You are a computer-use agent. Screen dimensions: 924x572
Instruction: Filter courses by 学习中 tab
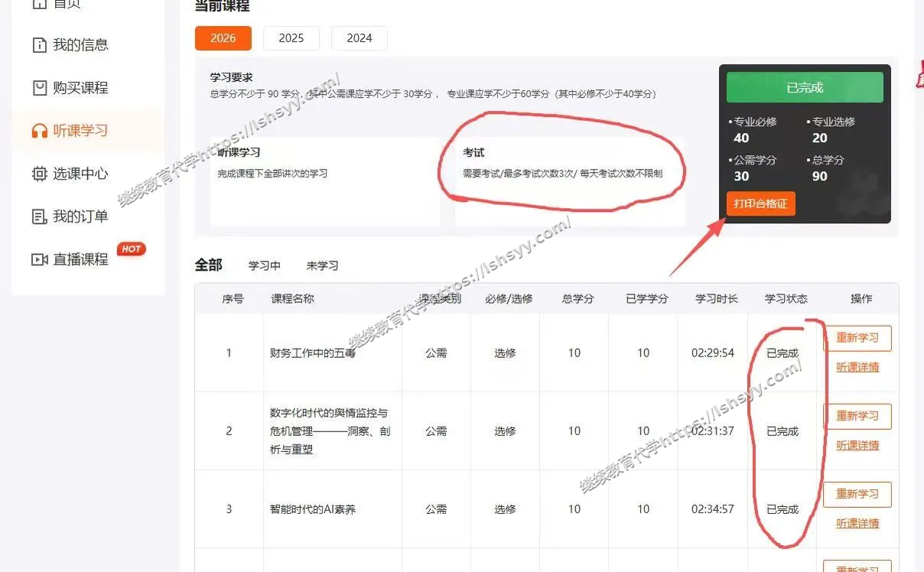(x=265, y=265)
